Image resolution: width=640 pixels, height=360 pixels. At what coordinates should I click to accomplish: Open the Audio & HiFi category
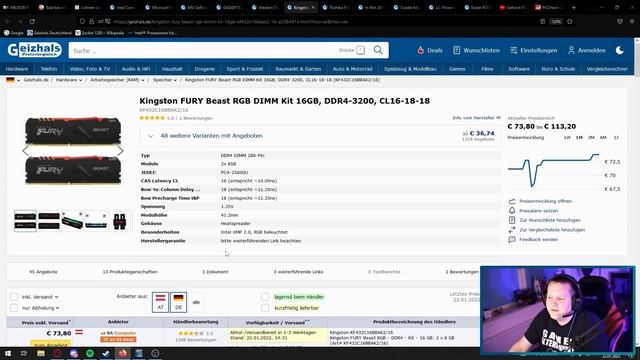pyautogui.click(x=136, y=69)
